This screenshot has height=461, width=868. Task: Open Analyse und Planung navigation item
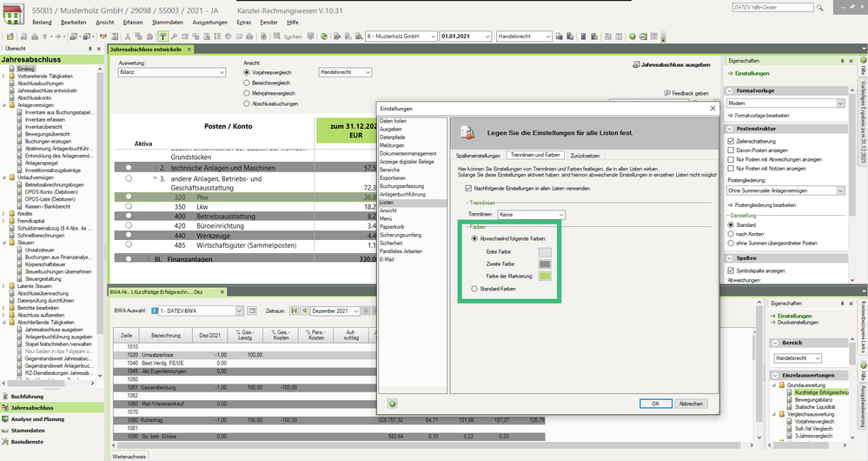(x=37, y=419)
